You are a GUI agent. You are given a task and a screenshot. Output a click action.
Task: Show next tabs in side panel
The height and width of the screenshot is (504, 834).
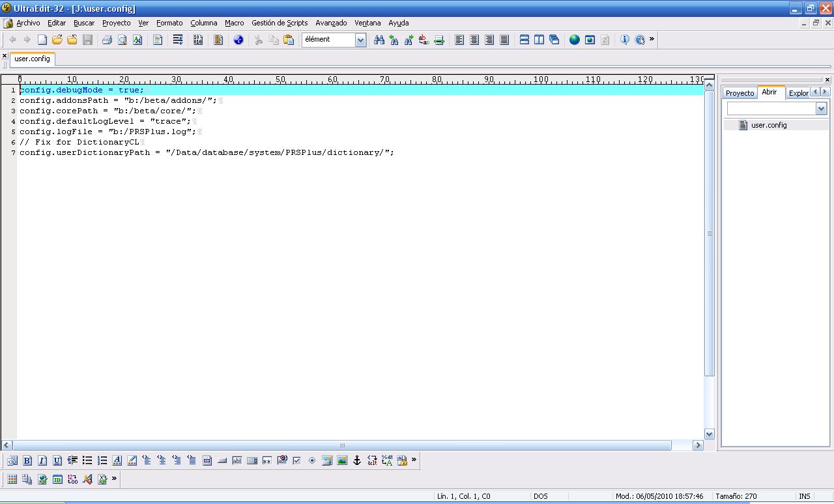[825, 92]
